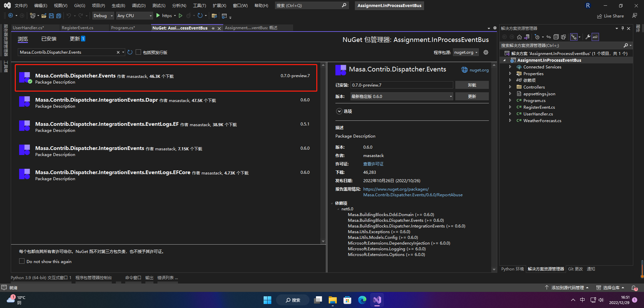The image size is (644, 308).
Task: Collapse the Assignment.InProcessEventBus project node
Action: [x=504, y=60]
